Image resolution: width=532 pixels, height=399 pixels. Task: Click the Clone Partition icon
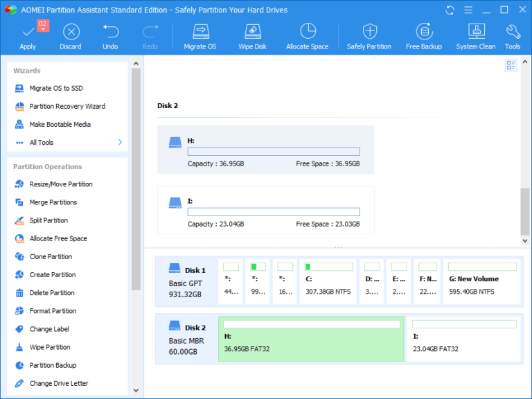[19, 256]
